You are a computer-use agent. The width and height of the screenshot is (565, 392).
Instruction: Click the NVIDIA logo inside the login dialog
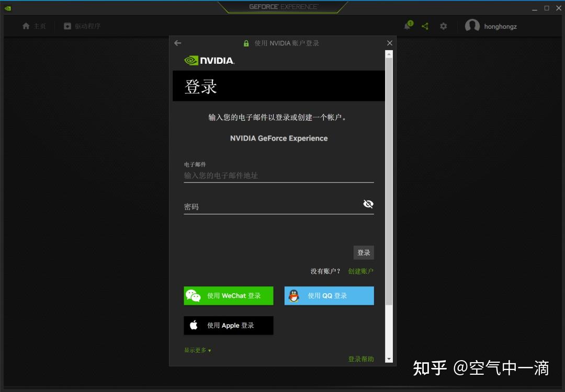pos(209,60)
